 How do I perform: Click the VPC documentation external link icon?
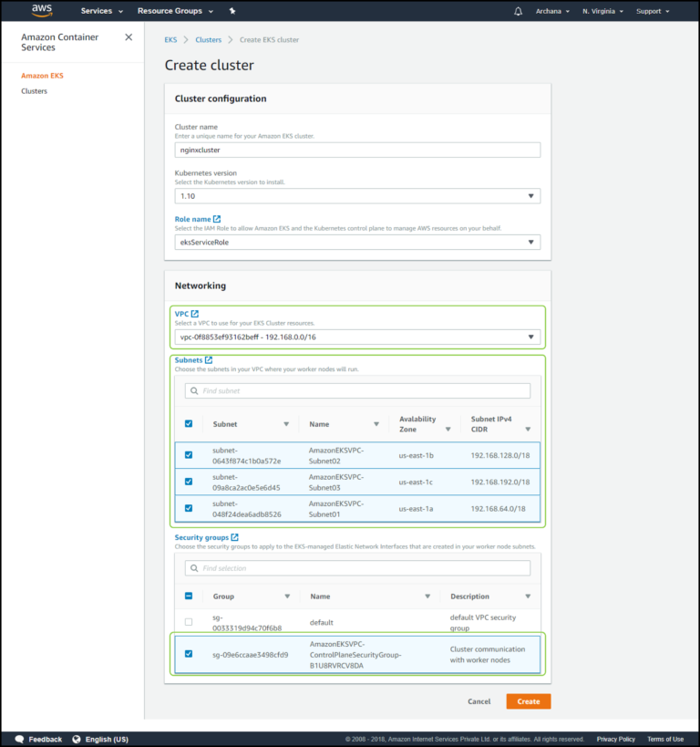(x=197, y=313)
